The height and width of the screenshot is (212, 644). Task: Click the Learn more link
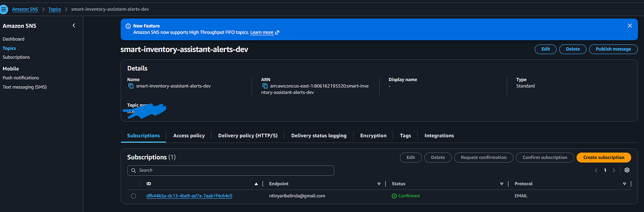tap(264, 33)
